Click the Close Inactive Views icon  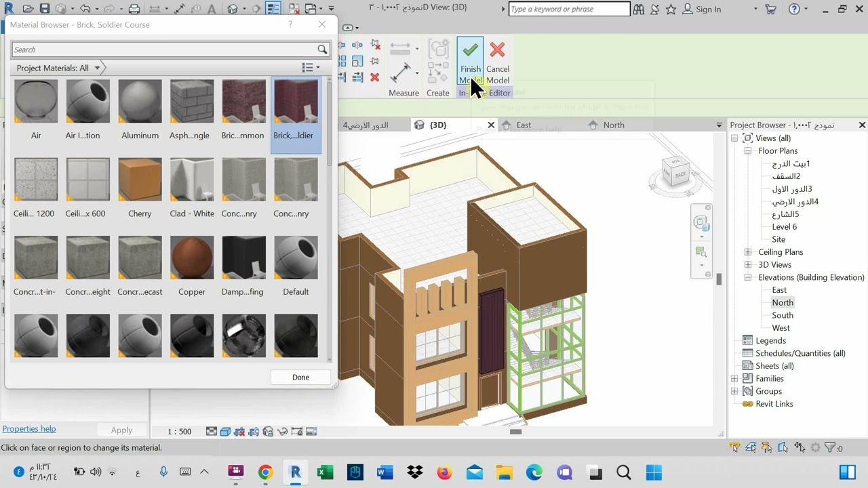click(294, 9)
